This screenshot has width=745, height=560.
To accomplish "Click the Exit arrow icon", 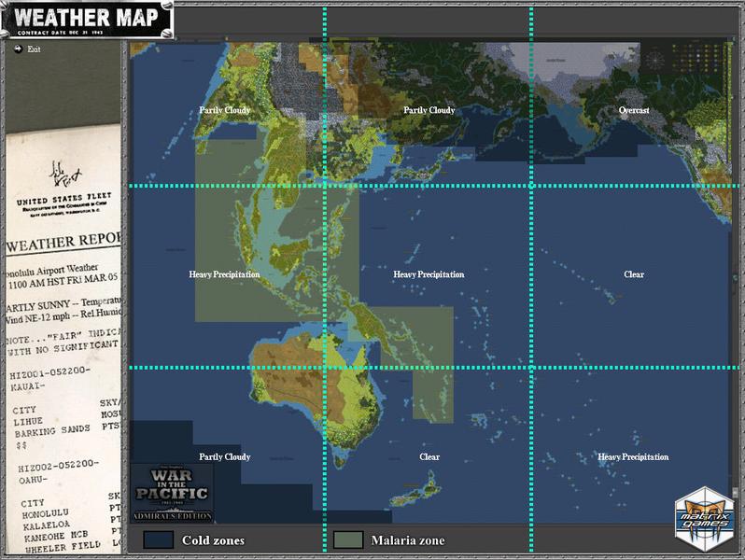I will 17,49.
